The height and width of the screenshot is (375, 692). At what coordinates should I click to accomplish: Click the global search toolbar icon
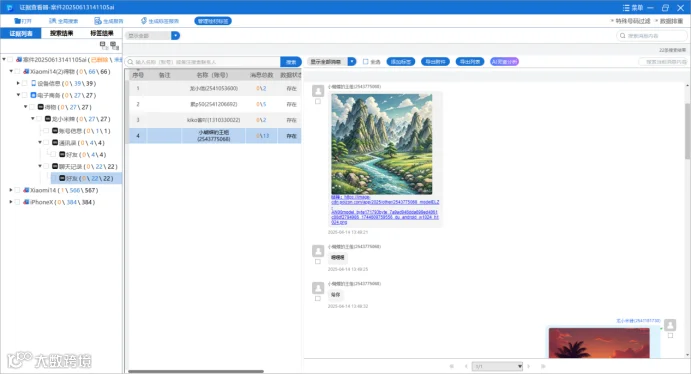(52, 21)
